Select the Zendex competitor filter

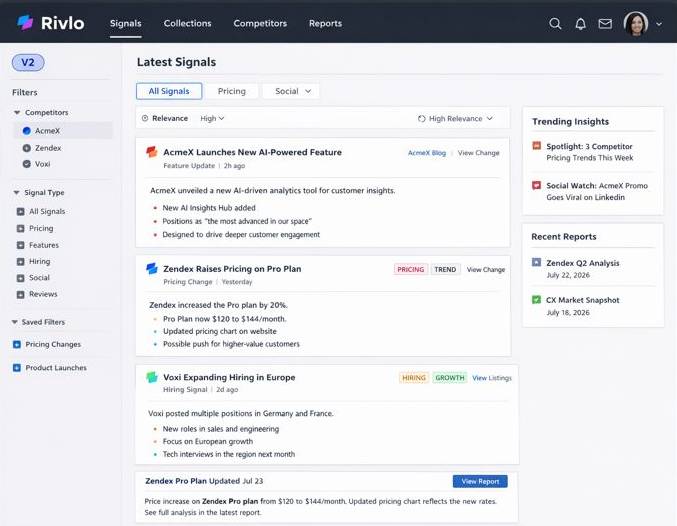[42, 148]
